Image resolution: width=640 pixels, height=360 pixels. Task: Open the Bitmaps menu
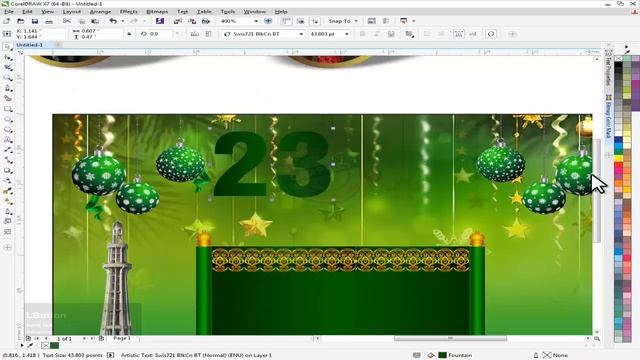pyautogui.click(x=157, y=11)
